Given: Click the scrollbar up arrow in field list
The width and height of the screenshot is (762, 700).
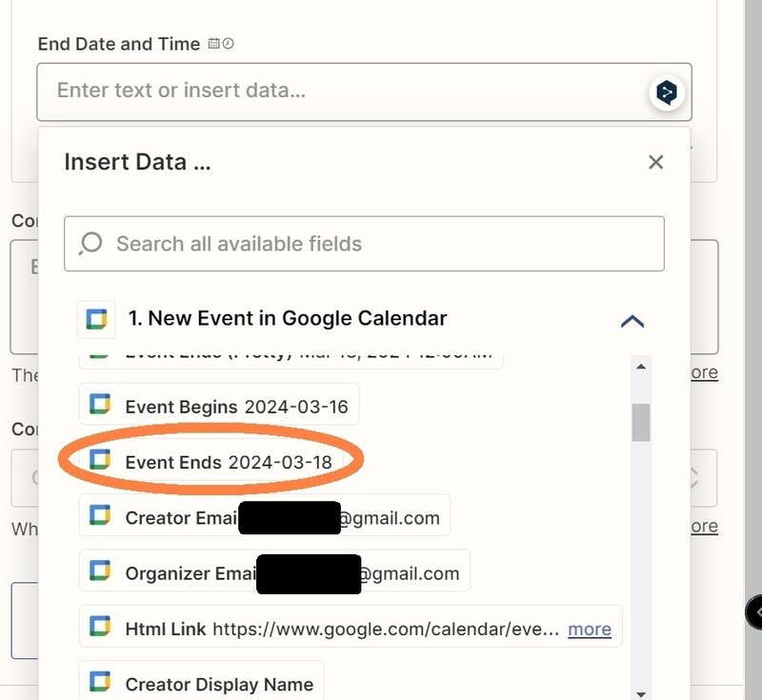Looking at the screenshot, I should point(641,367).
